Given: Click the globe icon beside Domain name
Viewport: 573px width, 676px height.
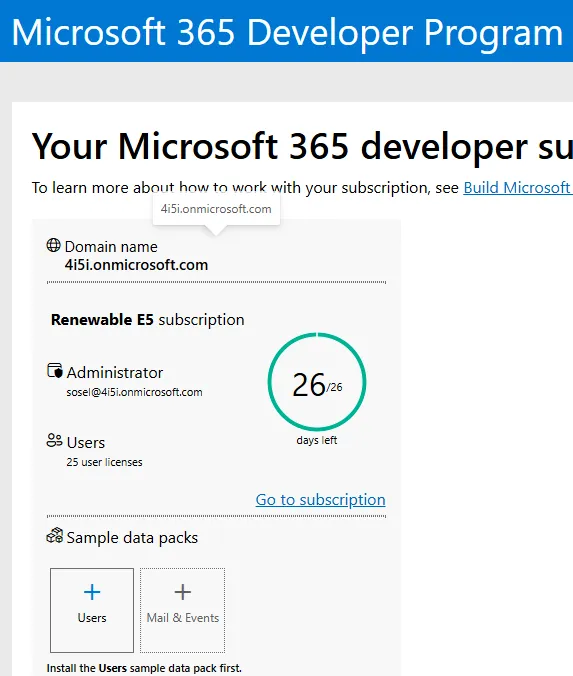Looking at the screenshot, I should 53,245.
